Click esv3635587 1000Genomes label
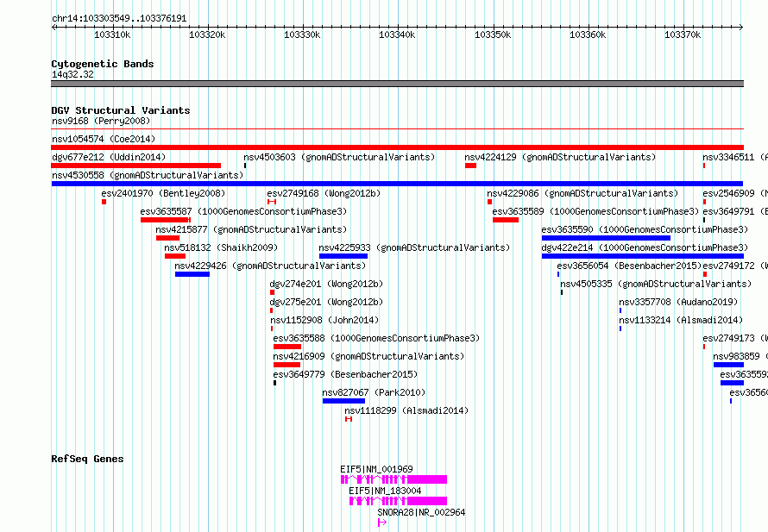 tap(243, 211)
